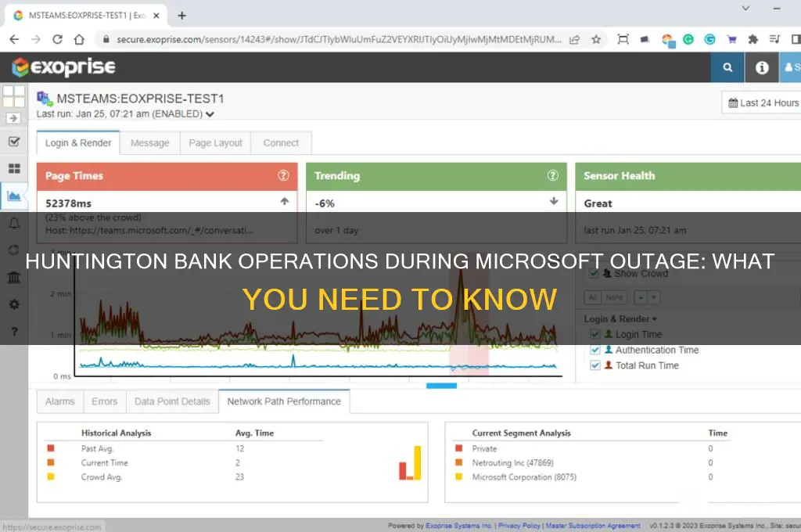Open the Errors tab
This screenshot has width=801, height=532.
pos(105,401)
